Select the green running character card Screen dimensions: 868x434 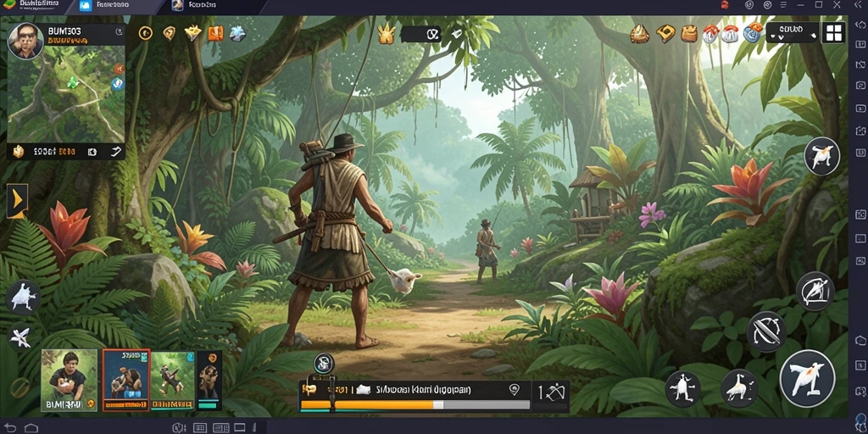tap(173, 381)
